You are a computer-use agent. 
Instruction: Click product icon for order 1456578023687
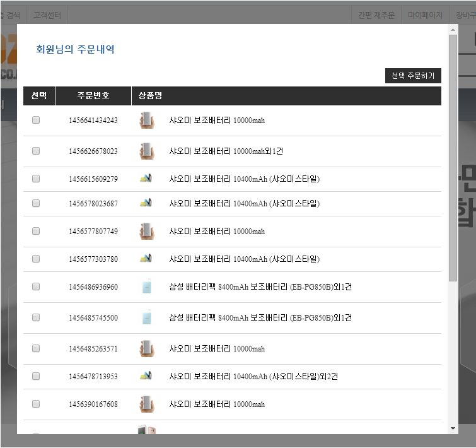tap(146, 204)
